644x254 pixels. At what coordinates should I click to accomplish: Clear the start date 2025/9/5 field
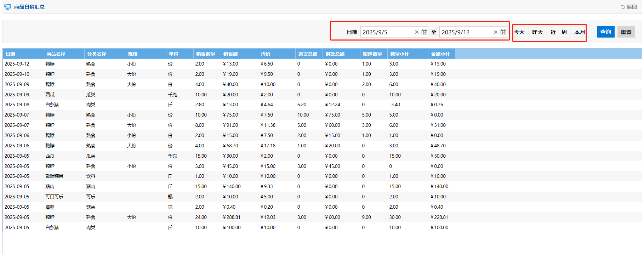417,32
